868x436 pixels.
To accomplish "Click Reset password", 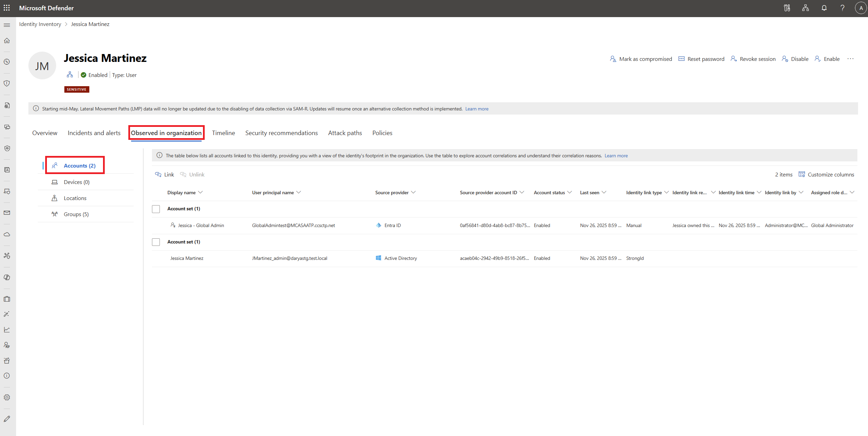I will pyautogui.click(x=701, y=59).
